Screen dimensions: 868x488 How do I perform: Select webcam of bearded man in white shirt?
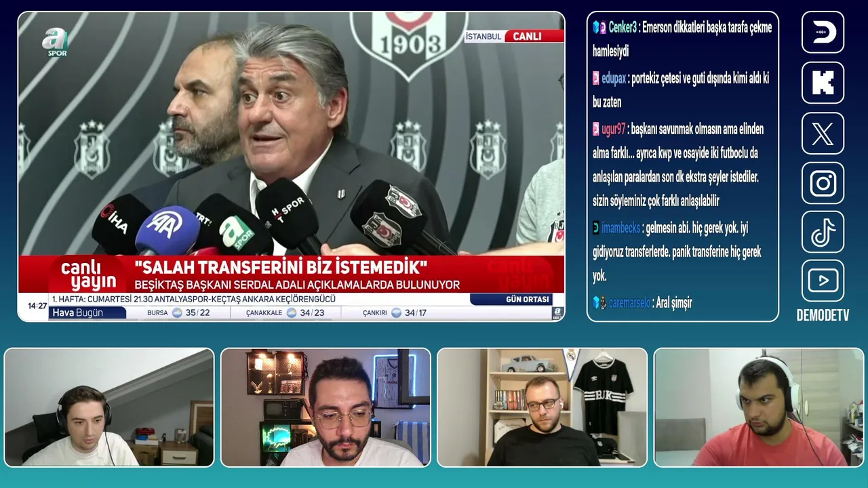(x=325, y=407)
